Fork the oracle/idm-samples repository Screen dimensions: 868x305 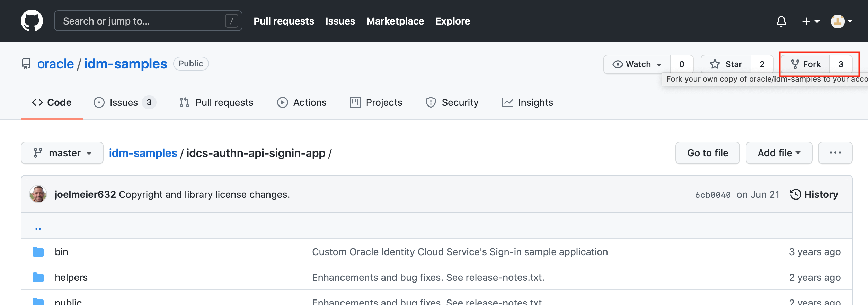(805, 64)
